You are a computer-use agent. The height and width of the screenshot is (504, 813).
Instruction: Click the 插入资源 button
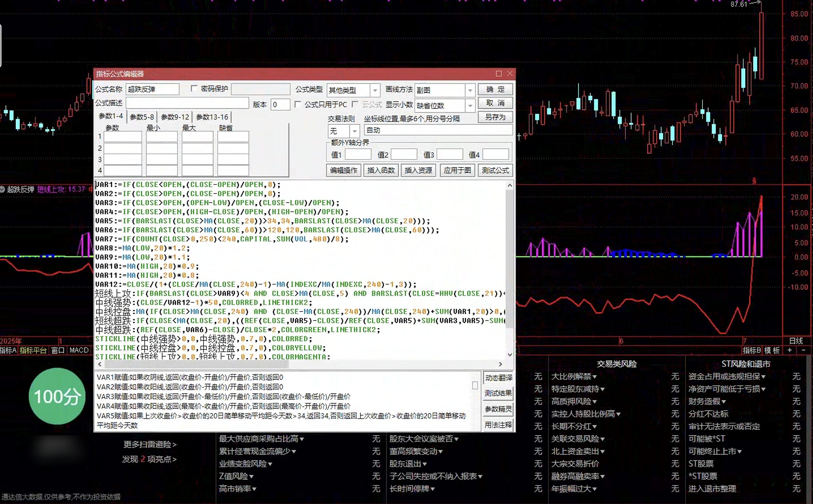[x=418, y=170]
